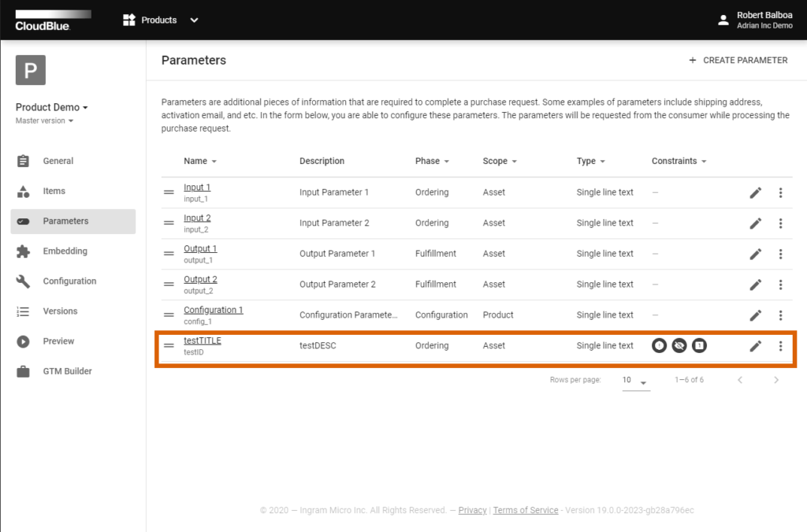807x532 pixels.
Task: Open the three-dot menu for Input 1
Action: pos(780,193)
